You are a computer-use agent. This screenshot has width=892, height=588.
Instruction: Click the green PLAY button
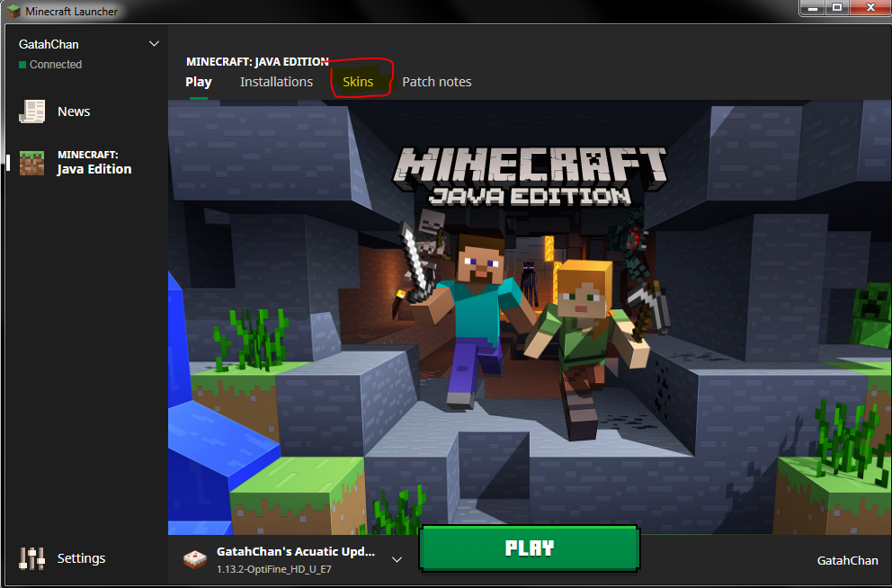point(530,548)
